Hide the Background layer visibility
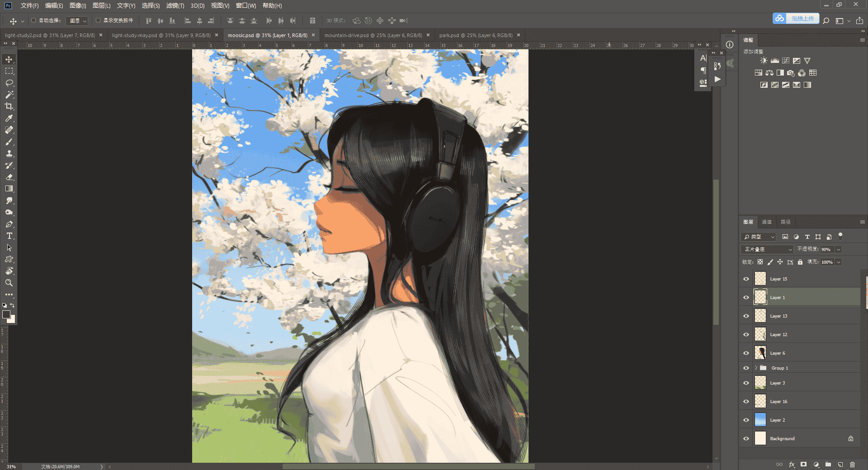Screen dimensions: 868x470 pyautogui.click(x=746, y=439)
